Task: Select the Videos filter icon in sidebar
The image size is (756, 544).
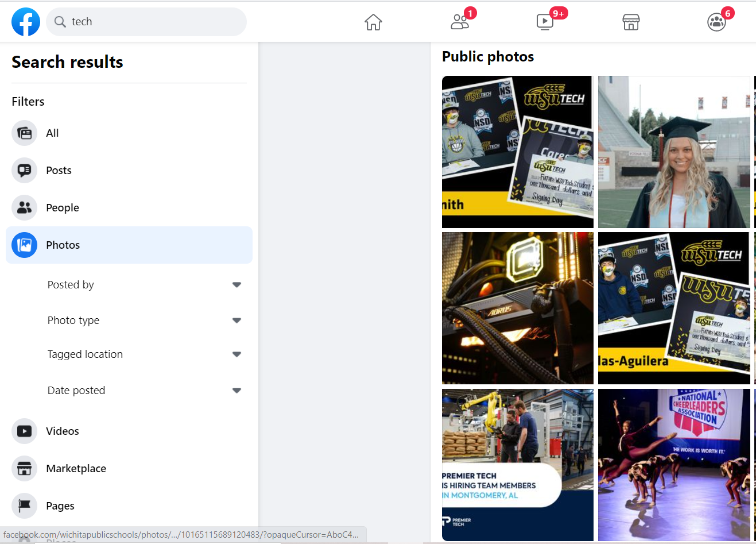Action: tap(24, 431)
